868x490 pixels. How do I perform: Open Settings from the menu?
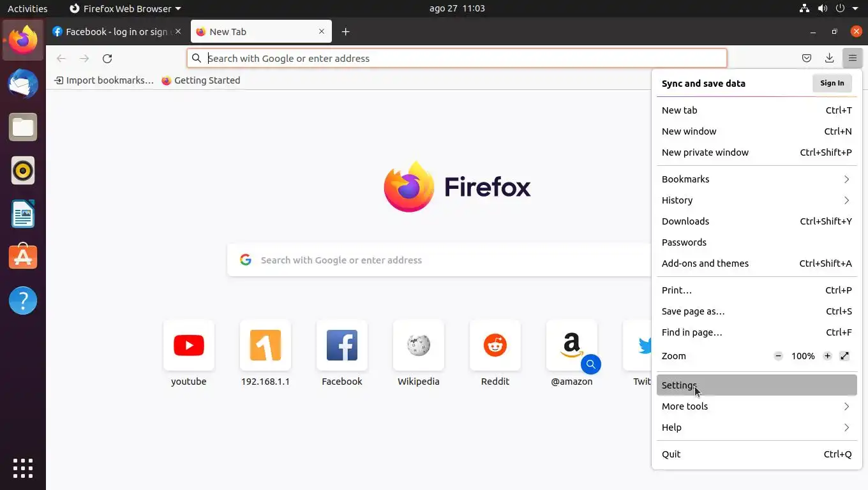[757, 385]
